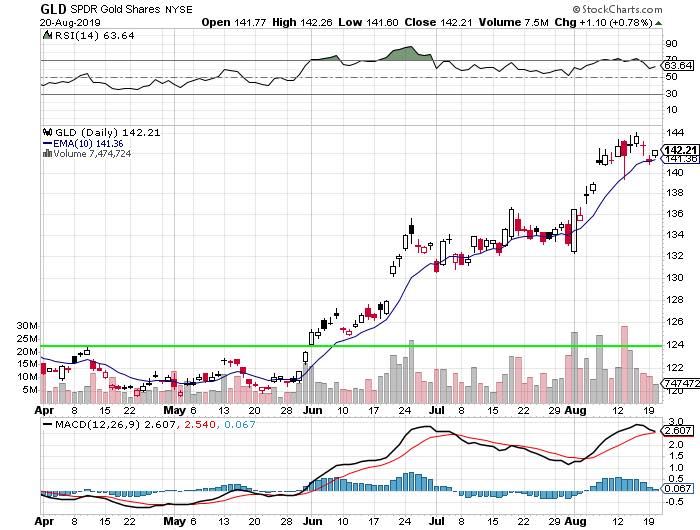
Task: Click the black candlestick at late June peak
Action: click(x=411, y=228)
